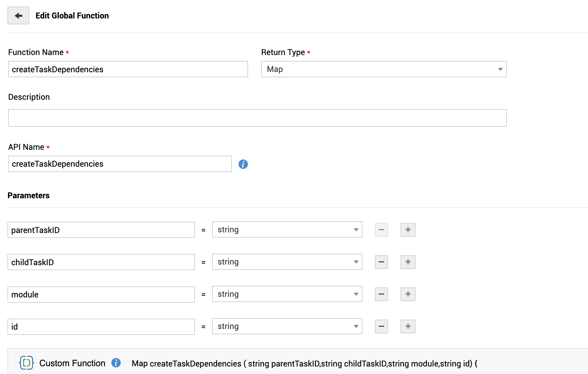Click the Custom Function braces icon
Screen dimensions: 588x374
point(27,363)
